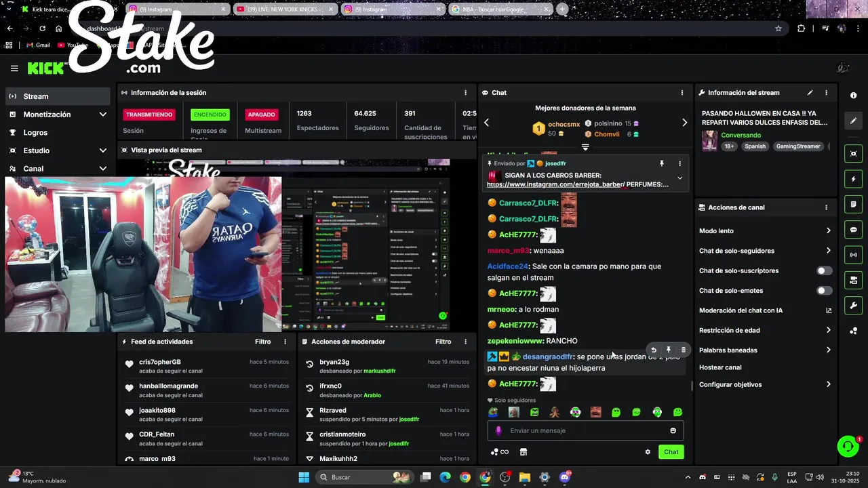This screenshot has width=868, height=488.
Task: Click the chat bubble icon in right toolbar
Action: (x=853, y=230)
